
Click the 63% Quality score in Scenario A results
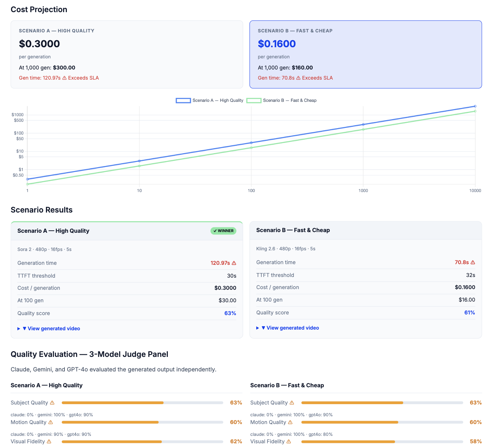coord(230,313)
